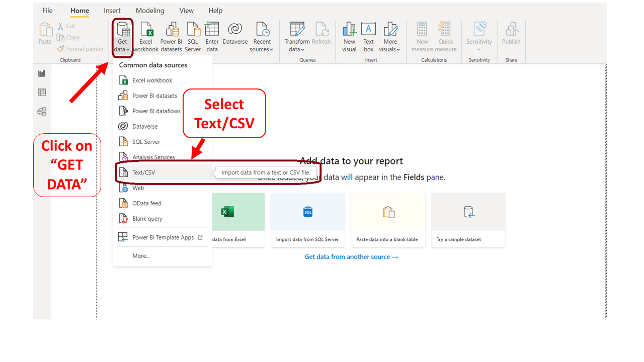
Task: Select Report view in the sidebar
Action: tap(42, 73)
